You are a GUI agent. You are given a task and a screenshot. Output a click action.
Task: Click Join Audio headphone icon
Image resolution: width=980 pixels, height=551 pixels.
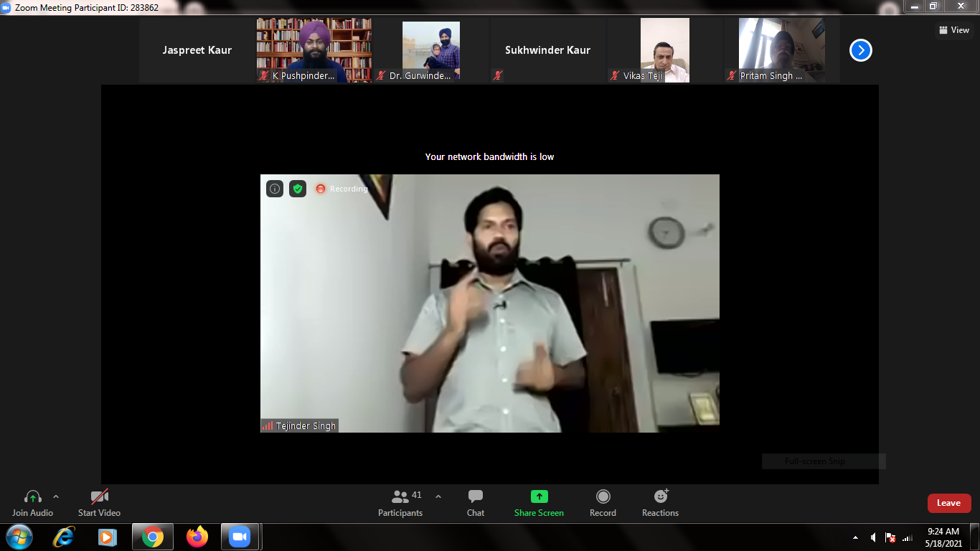32,496
